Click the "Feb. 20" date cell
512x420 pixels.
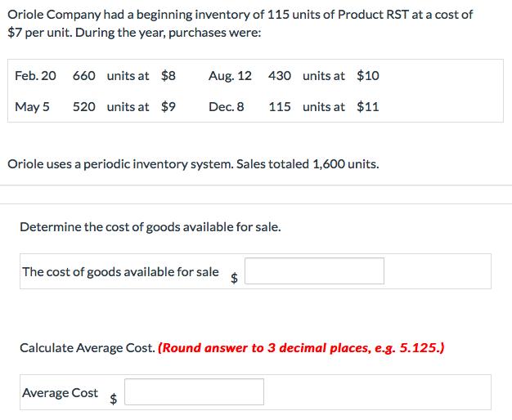pos(36,76)
